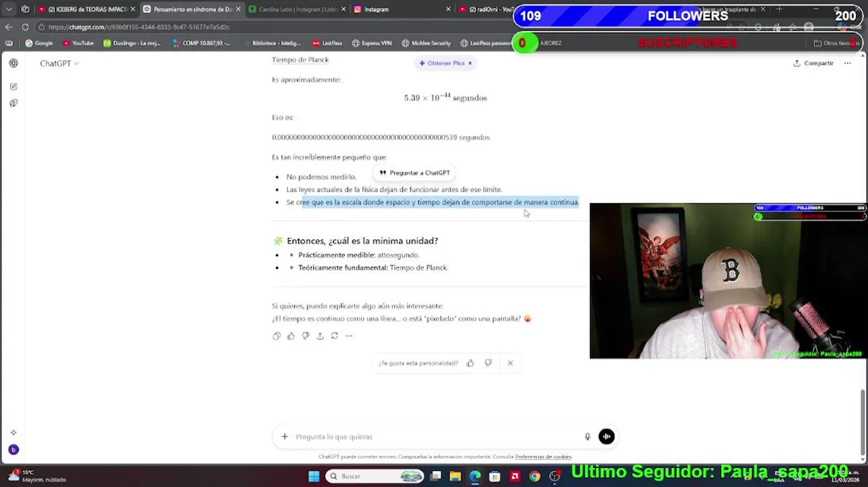Open the LastPass bookmark
This screenshot has width=868, height=487.
click(x=327, y=43)
